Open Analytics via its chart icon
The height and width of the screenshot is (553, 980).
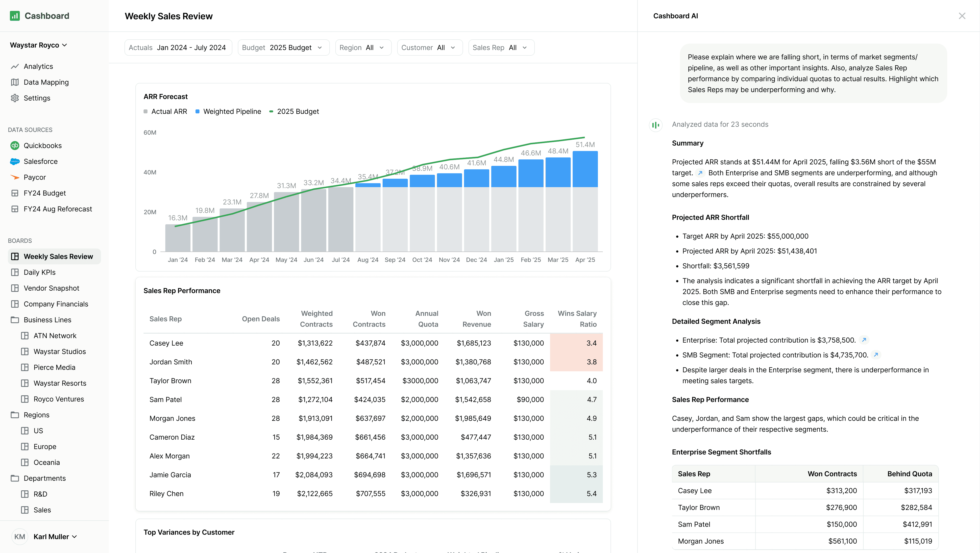tap(15, 66)
